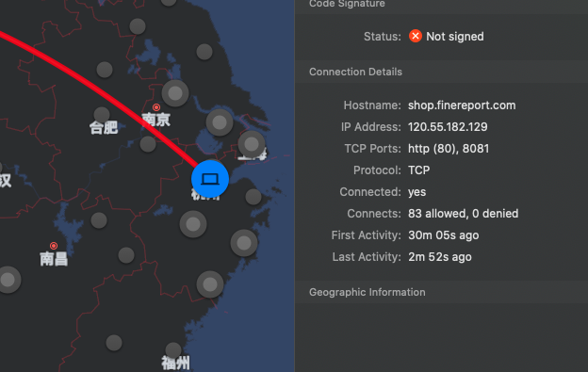Click the 南昌 city label
The width and height of the screenshot is (588, 372).
54,259
